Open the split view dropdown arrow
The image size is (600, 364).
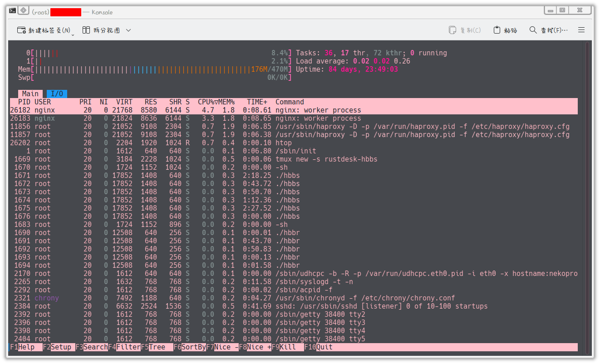(128, 30)
